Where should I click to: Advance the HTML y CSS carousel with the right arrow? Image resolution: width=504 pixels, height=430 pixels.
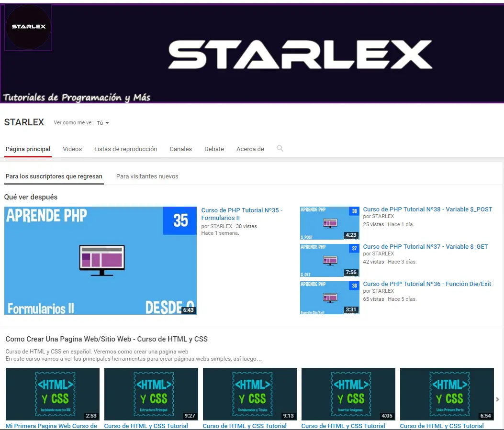click(x=497, y=399)
